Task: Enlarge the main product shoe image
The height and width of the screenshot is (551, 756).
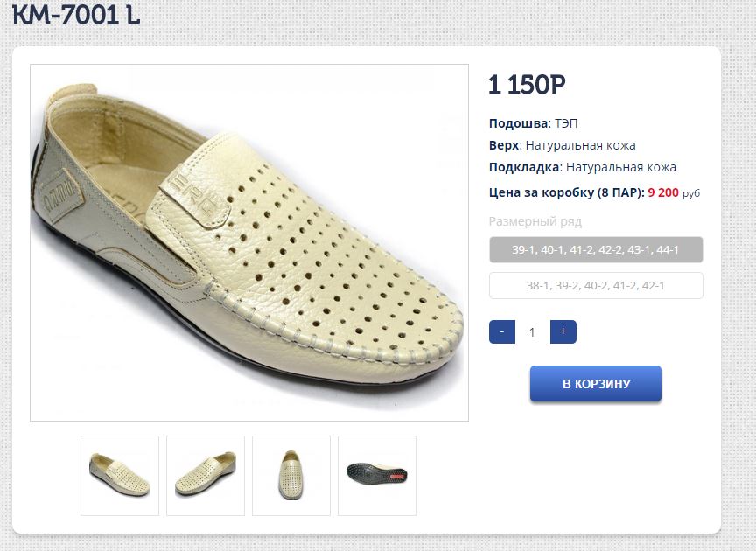Action: [x=249, y=242]
